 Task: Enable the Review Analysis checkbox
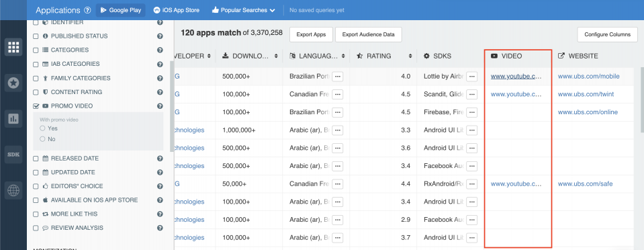(36, 228)
